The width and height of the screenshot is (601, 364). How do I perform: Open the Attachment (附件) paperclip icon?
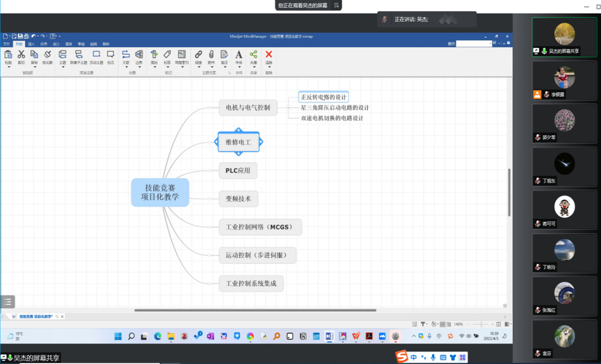click(x=211, y=55)
